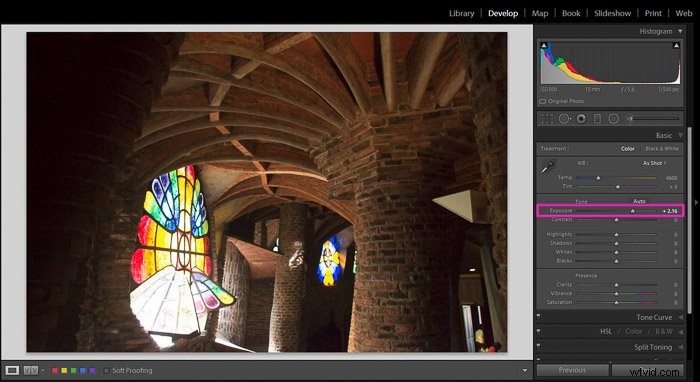This screenshot has width=700, height=382.
Task: Click the Auto tone button
Action: [639, 201]
